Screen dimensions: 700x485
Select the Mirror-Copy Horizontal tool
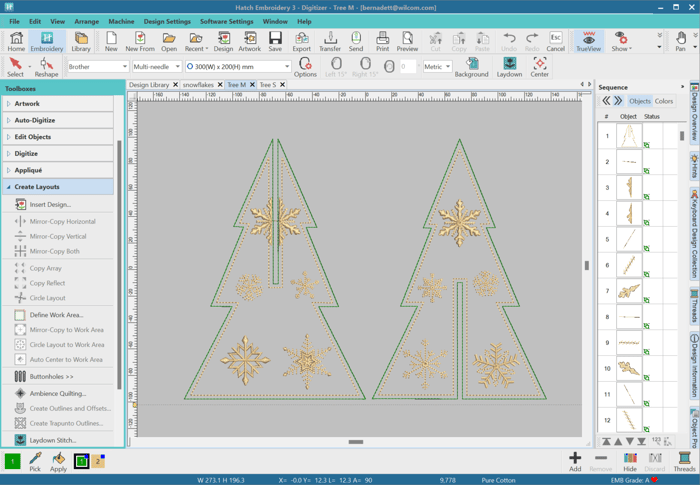point(62,221)
